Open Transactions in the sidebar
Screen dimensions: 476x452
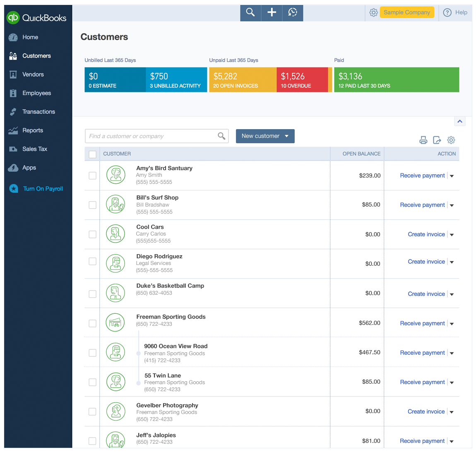[x=38, y=112]
